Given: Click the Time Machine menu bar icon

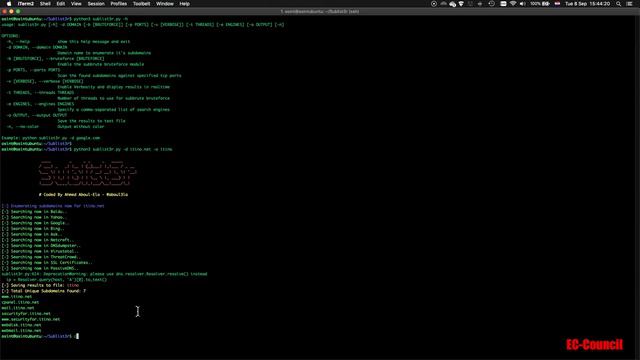Looking at the screenshot, I should tap(491, 4).
